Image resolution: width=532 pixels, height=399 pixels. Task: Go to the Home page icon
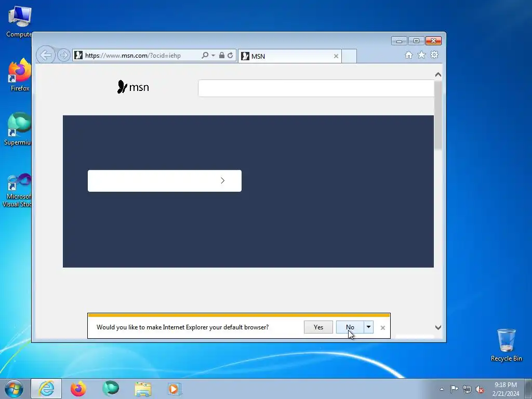tap(409, 55)
